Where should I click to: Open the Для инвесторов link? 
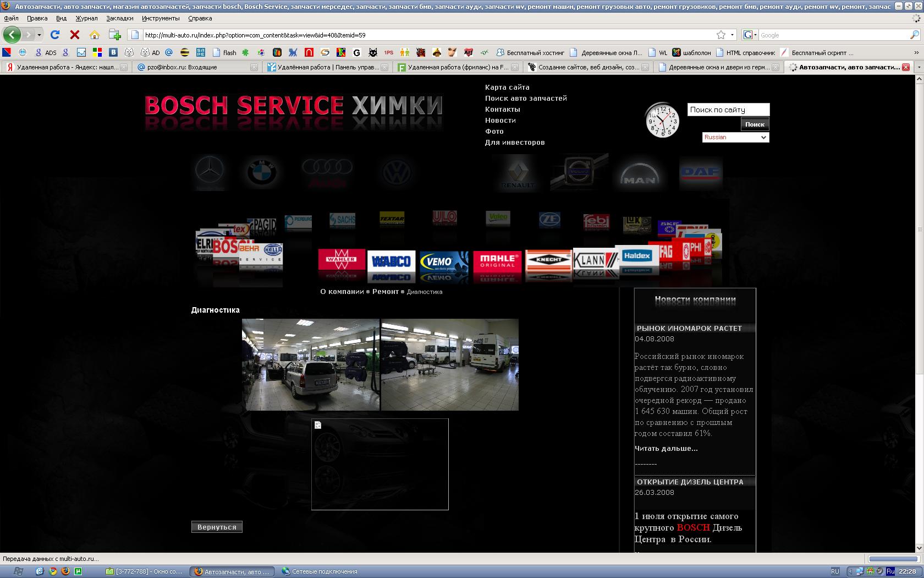pos(515,142)
